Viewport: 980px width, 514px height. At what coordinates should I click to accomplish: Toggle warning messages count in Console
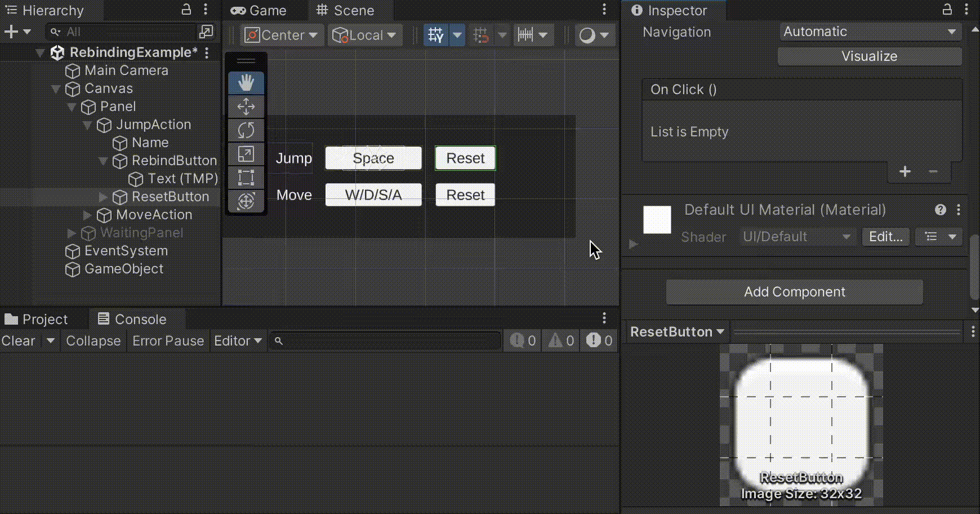point(561,340)
